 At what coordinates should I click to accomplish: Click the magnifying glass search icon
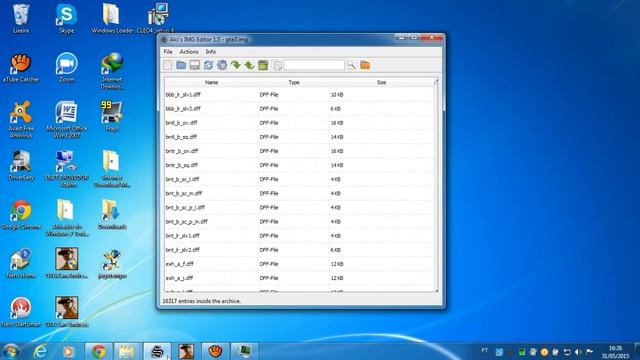pos(351,65)
